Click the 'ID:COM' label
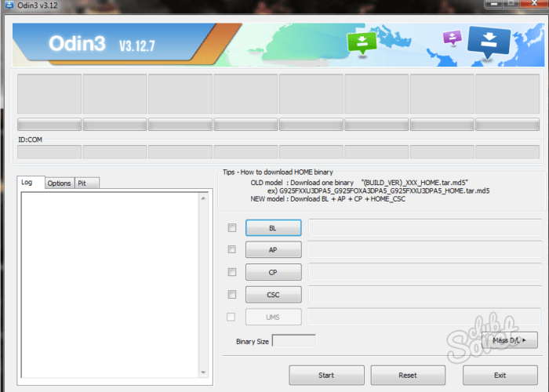549x392 pixels. pyautogui.click(x=30, y=140)
